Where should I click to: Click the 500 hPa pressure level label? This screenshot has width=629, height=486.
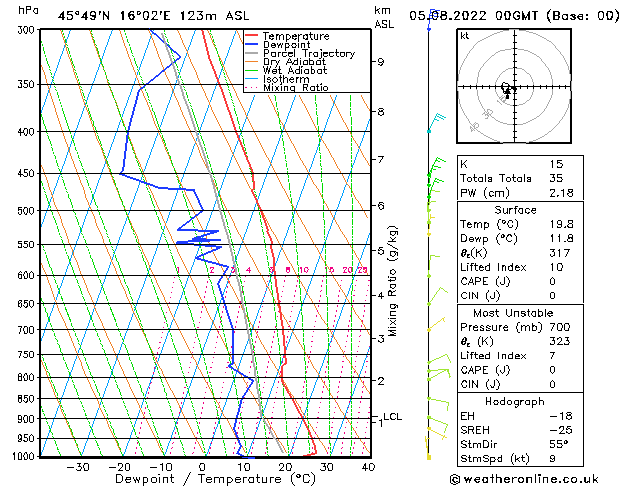click(x=27, y=211)
